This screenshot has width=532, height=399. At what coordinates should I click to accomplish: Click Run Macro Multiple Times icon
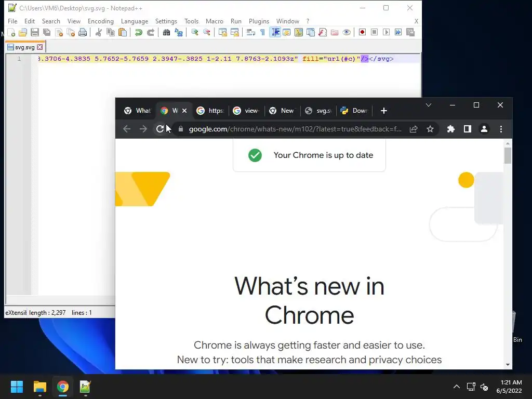398,32
